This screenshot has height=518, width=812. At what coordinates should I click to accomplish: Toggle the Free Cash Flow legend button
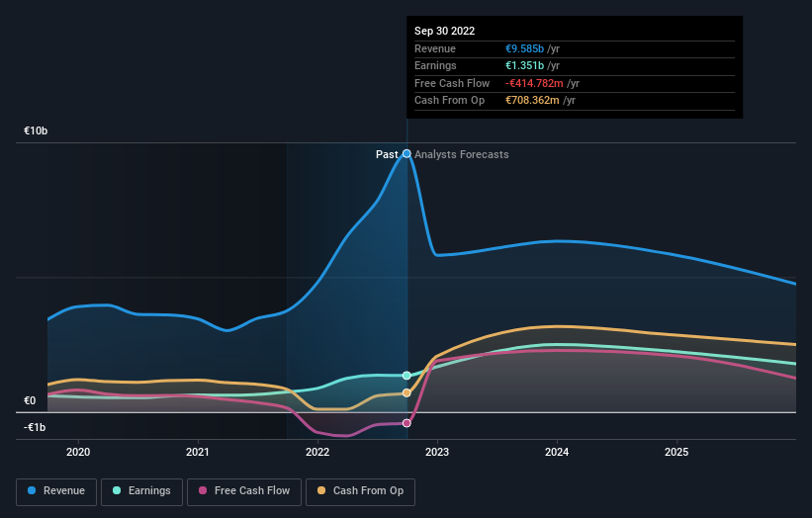tap(244, 491)
